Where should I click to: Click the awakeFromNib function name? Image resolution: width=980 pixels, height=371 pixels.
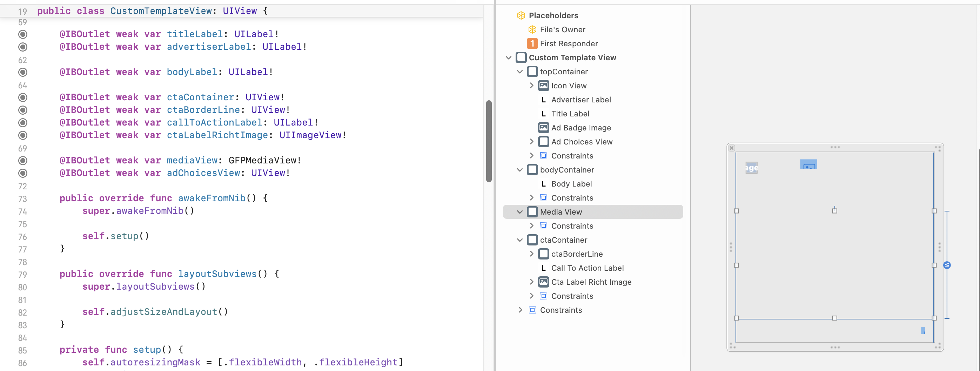pos(212,198)
